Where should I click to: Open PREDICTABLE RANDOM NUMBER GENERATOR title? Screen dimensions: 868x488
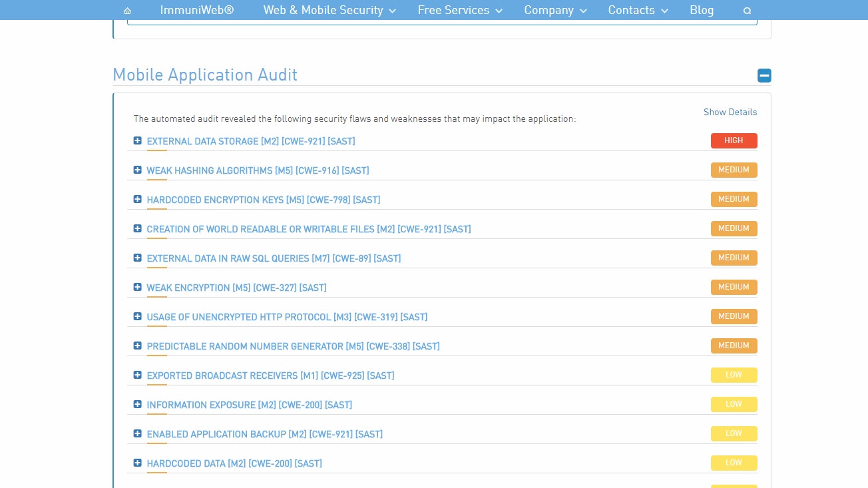coord(293,346)
